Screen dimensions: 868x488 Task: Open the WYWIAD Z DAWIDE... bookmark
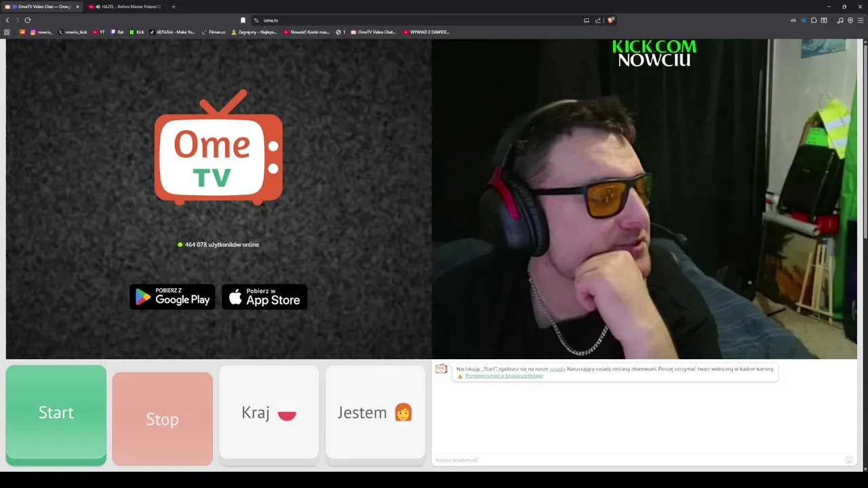tap(426, 32)
